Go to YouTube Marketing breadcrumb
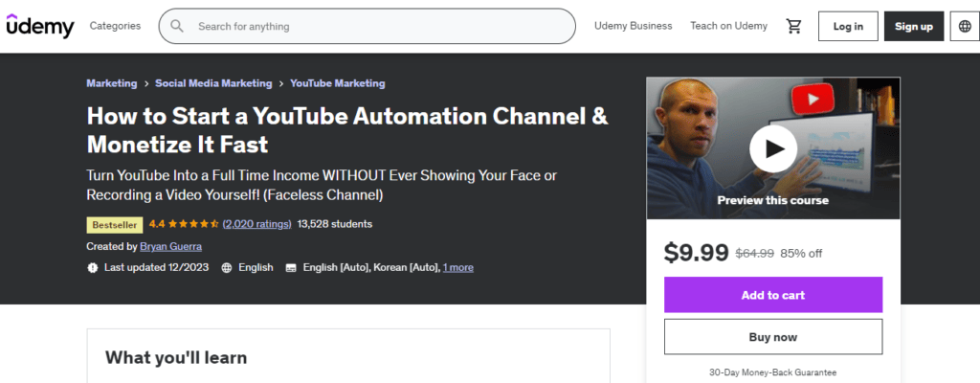Image resolution: width=980 pixels, height=383 pixels. click(338, 82)
